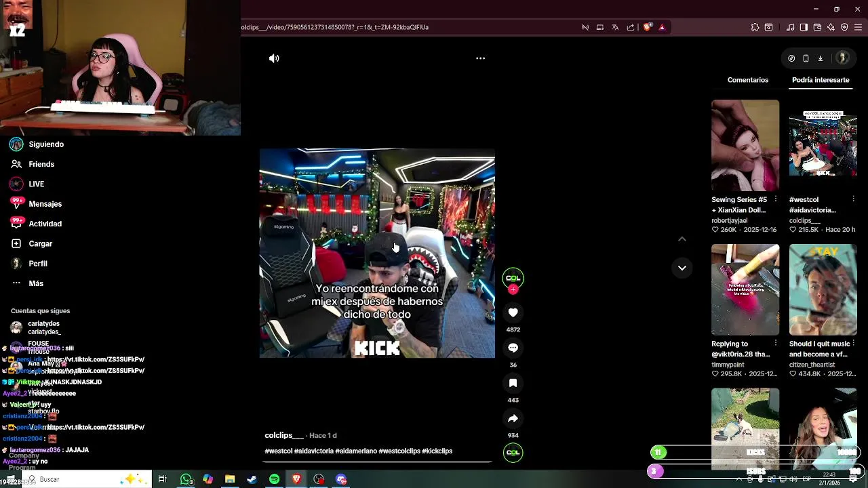Open options for the Sewing Series #5 card
The height and width of the screenshot is (488, 868).
(775, 199)
